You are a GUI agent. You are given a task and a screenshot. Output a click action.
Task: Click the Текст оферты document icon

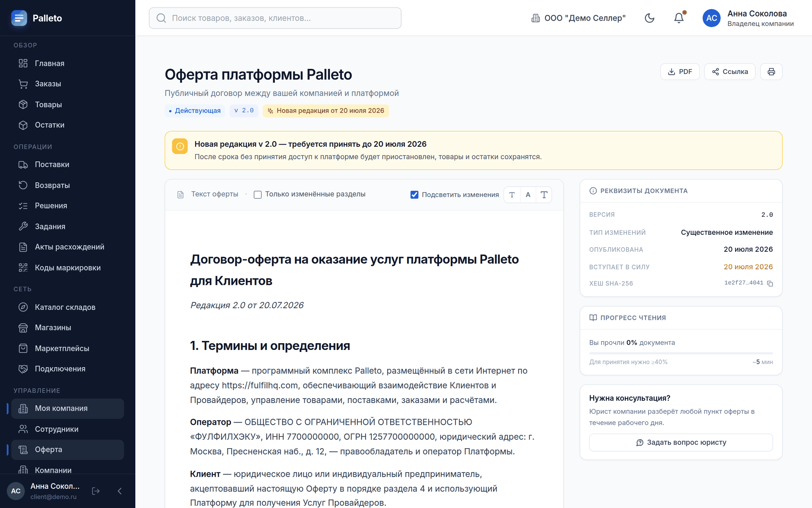[180, 195]
